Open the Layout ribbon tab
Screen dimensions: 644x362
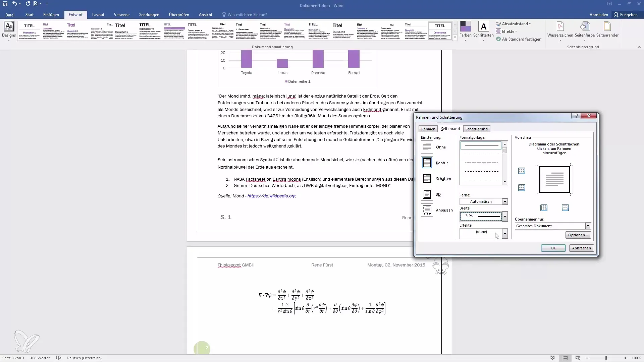[x=98, y=15]
